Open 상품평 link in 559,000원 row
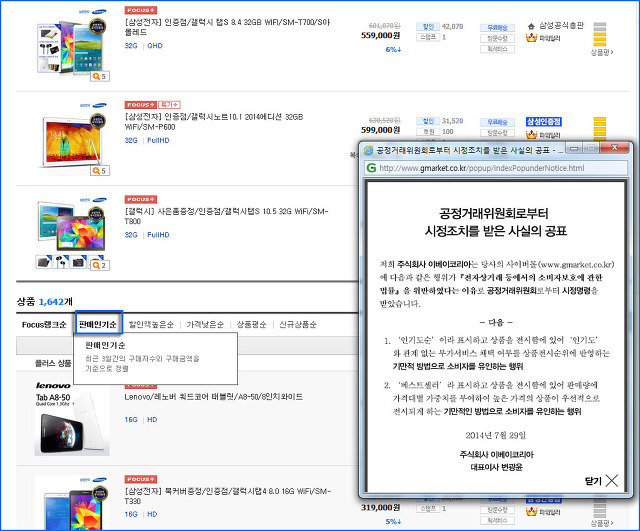The height and width of the screenshot is (531, 640). (x=602, y=52)
